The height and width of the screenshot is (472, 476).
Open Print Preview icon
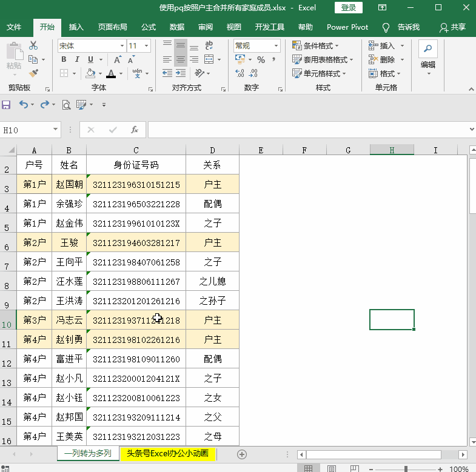tap(66, 105)
